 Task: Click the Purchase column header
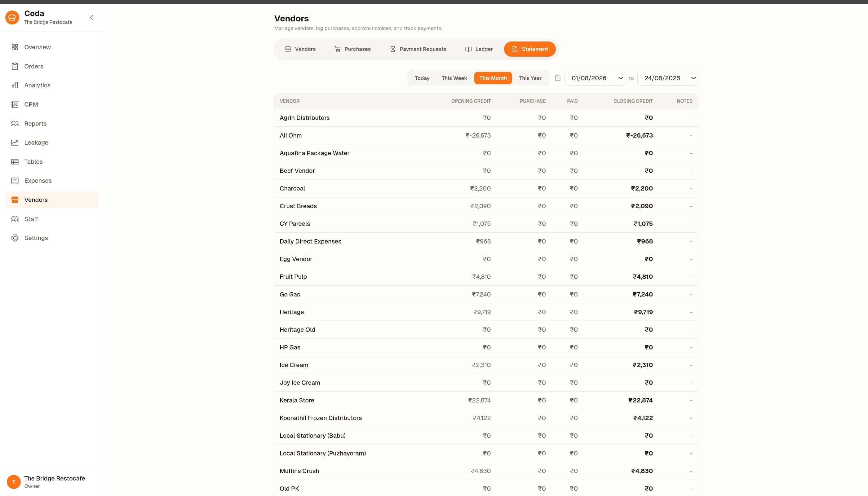pos(532,101)
